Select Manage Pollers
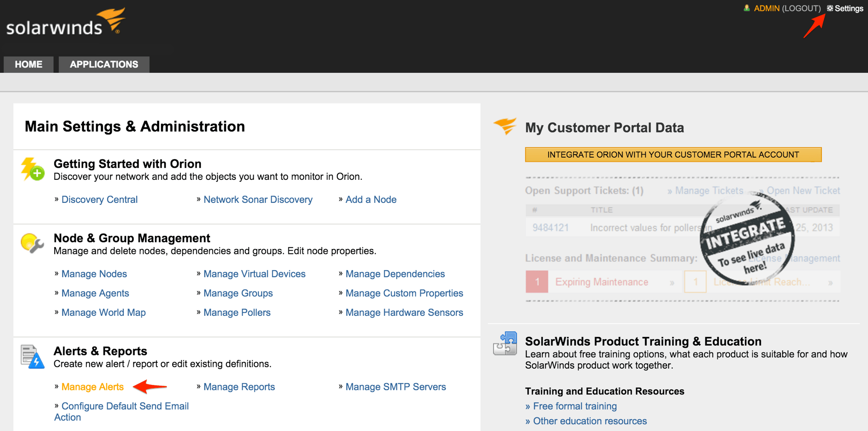 tap(237, 313)
